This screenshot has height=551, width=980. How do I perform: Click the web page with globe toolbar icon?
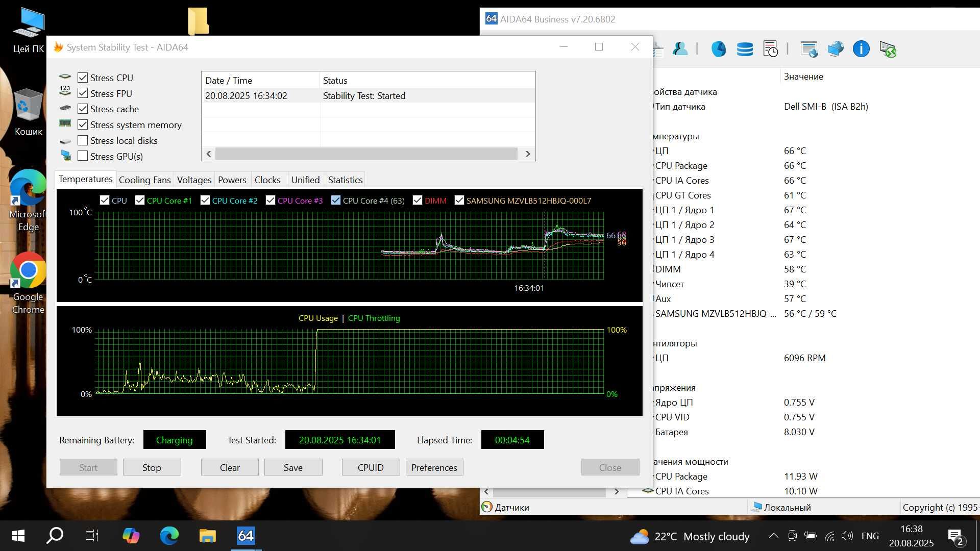click(809, 49)
